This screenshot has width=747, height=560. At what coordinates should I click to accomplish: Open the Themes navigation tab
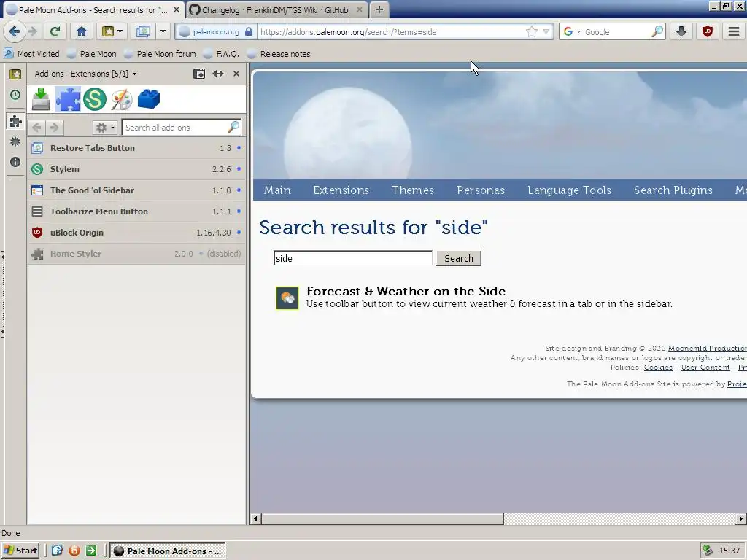(413, 190)
